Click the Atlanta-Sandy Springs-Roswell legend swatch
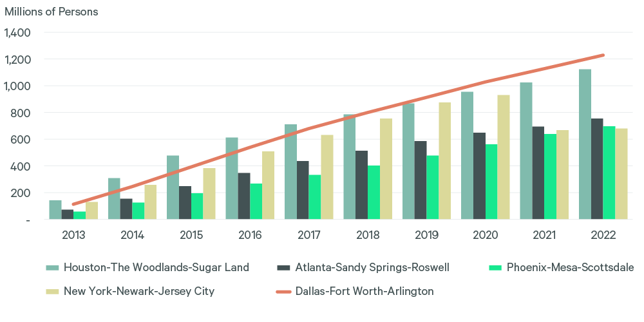 (284, 268)
